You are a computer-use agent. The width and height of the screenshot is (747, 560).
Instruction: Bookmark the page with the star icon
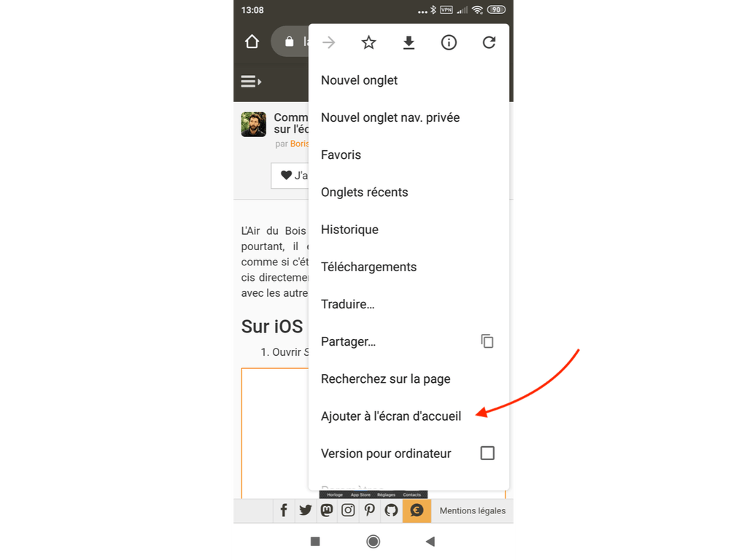point(368,42)
